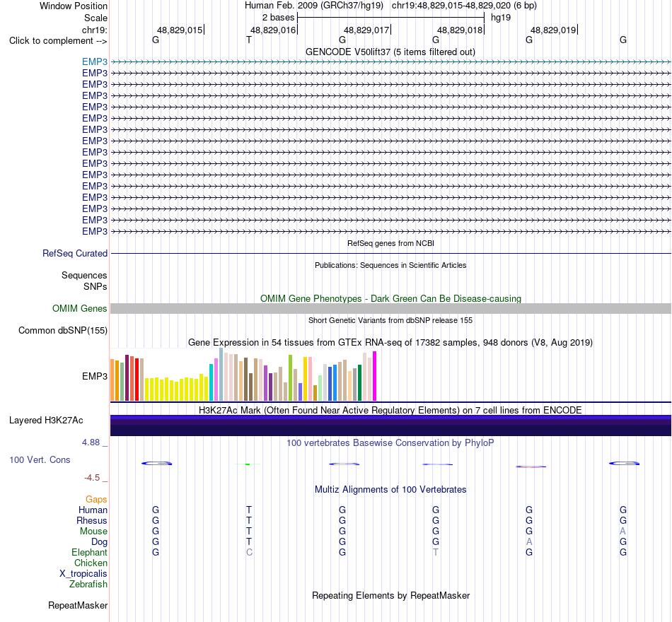Click the Zebrafish alignment row label
This screenshot has width=672, height=622.
pyautogui.click(x=88, y=585)
